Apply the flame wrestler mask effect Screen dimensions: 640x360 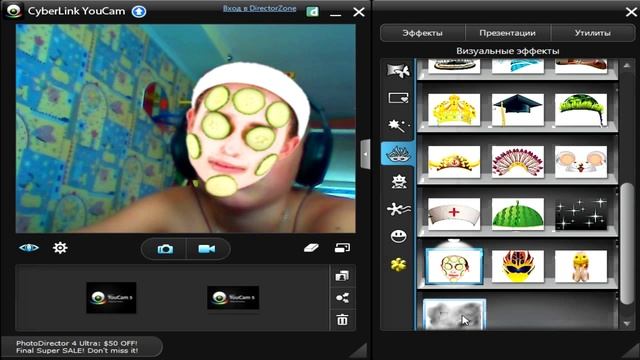click(518, 266)
